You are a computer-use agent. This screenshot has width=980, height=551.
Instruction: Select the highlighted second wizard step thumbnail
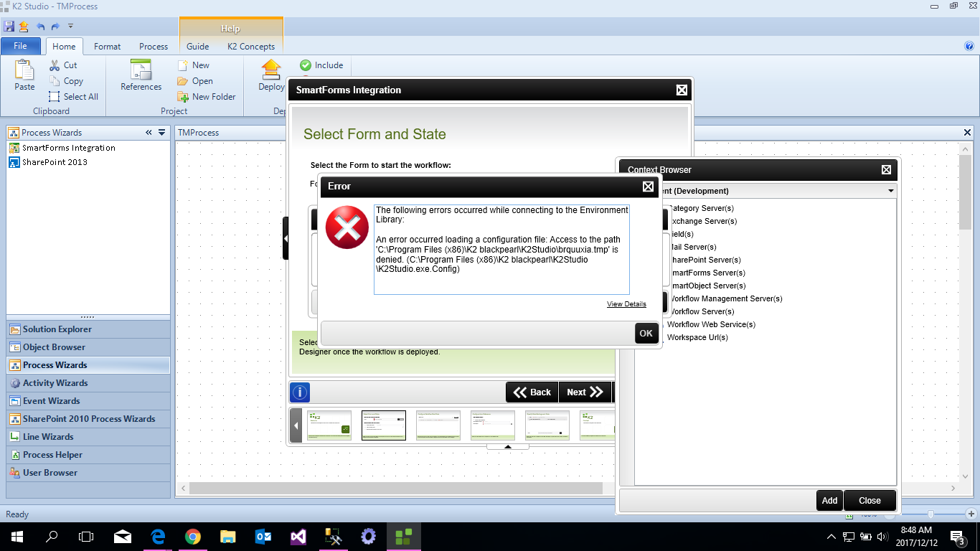(384, 425)
